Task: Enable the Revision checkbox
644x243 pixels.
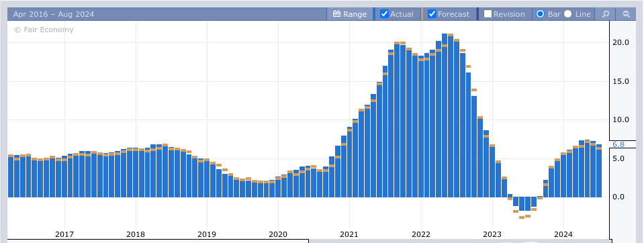Action: tap(488, 14)
